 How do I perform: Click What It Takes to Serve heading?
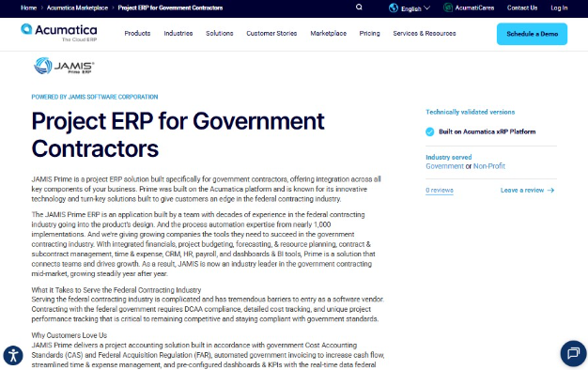pos(116,290)
